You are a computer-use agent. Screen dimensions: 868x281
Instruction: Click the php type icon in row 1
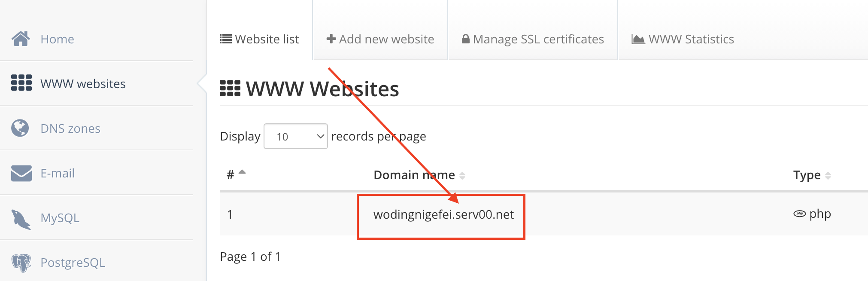coord(799,214)
